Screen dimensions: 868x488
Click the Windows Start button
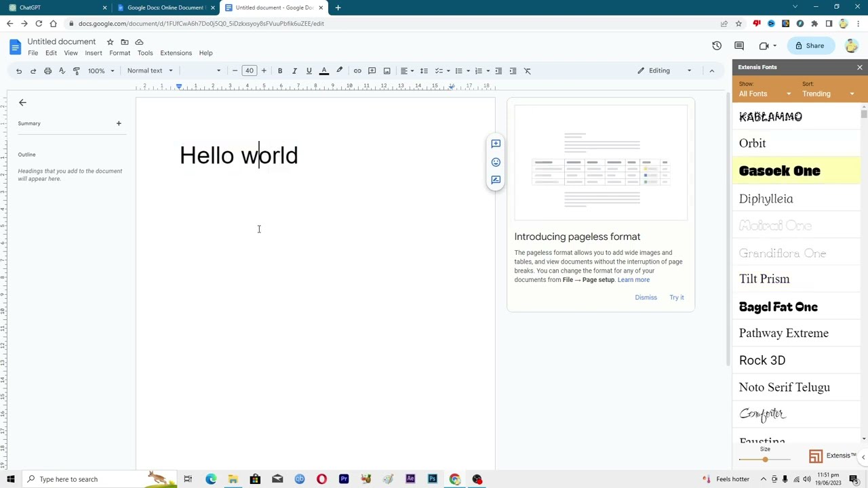point(11,479)
